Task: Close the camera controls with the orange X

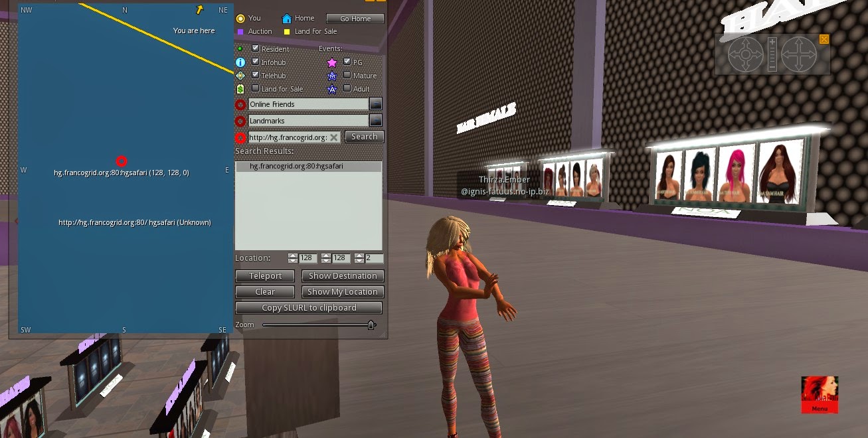Action: point(824,39)
